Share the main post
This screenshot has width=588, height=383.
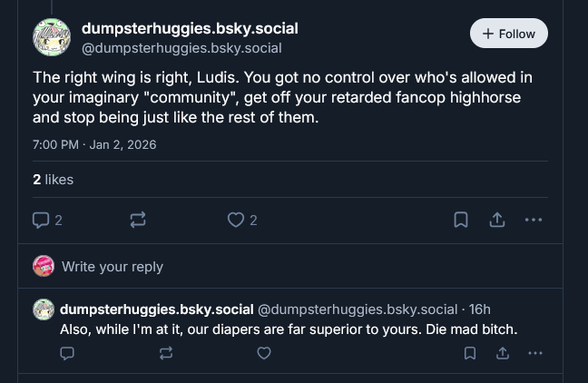click(x=497, y=220)
